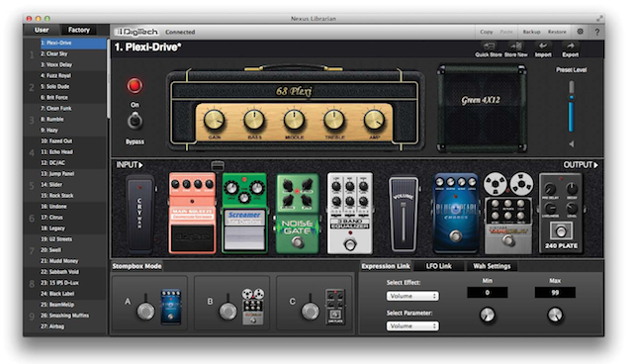Click the small icon above the Screamer pedal
The width and height of the screenshot is (633, 364).
pos(218,165)
